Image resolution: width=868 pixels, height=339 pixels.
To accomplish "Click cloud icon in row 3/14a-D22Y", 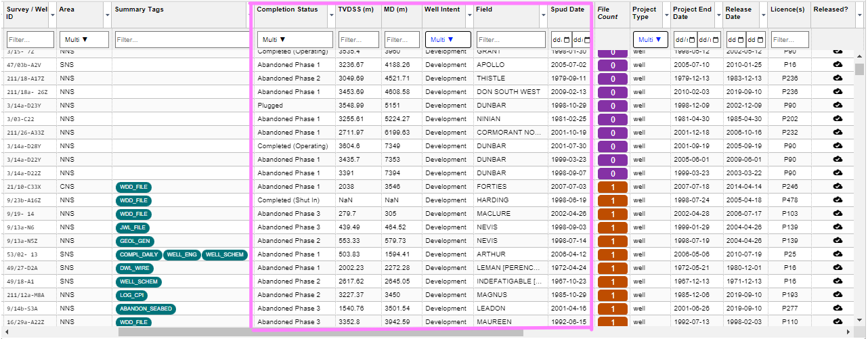I will pos(838,160).
